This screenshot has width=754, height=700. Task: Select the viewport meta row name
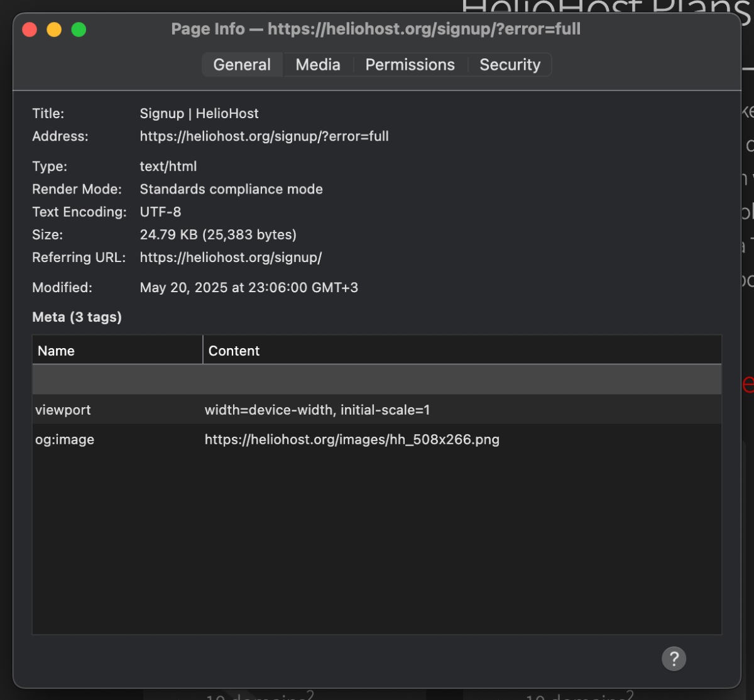(x=63, y=410)
